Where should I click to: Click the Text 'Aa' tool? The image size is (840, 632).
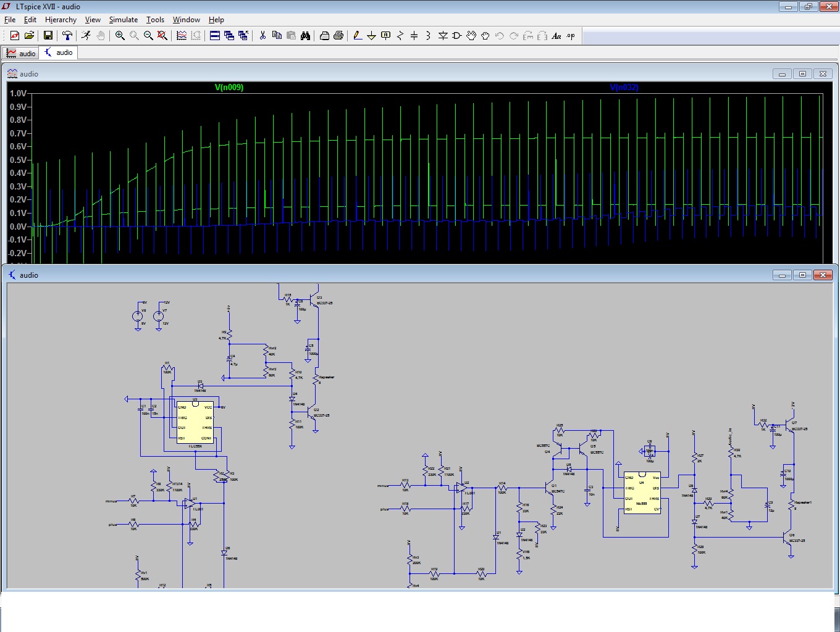coord(556,36)
